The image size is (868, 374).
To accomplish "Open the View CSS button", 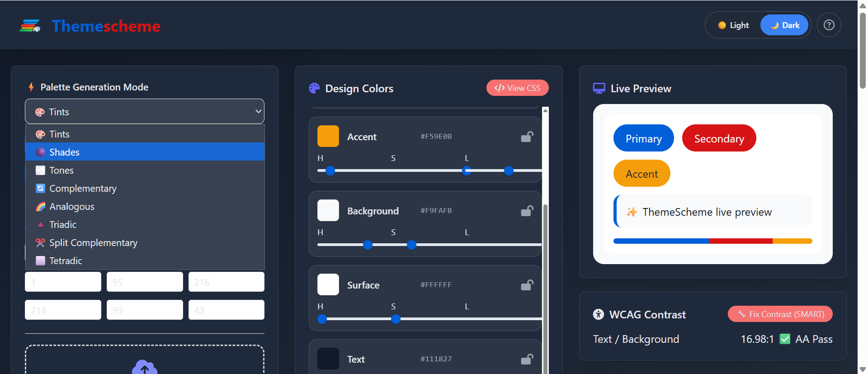I will pyautogui.click(x=517, y=88).
